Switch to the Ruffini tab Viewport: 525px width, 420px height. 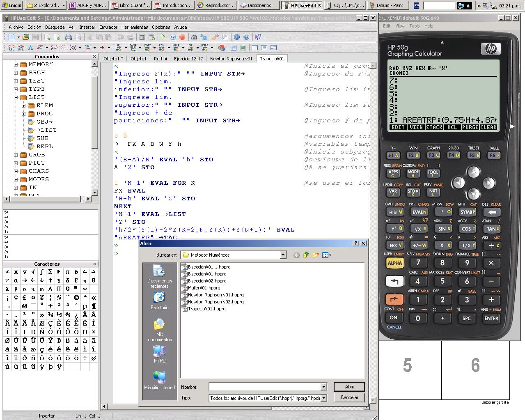click(x=160, y=59)
